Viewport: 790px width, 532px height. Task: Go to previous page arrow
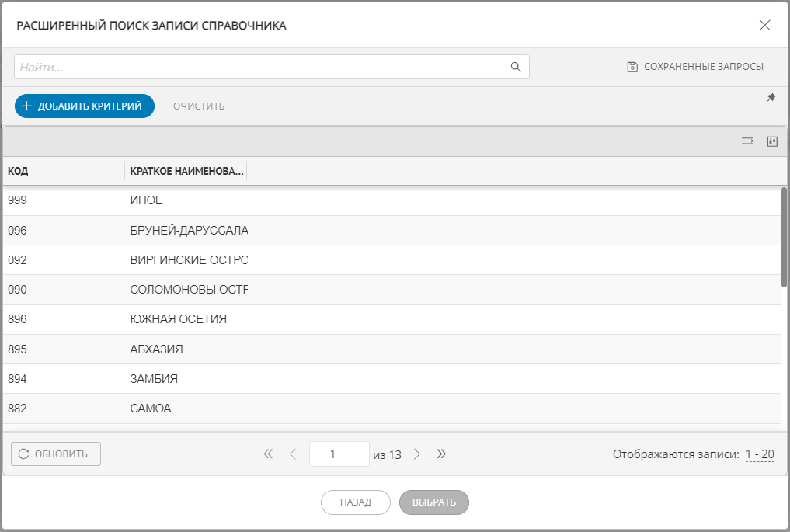tap(293, 454)
